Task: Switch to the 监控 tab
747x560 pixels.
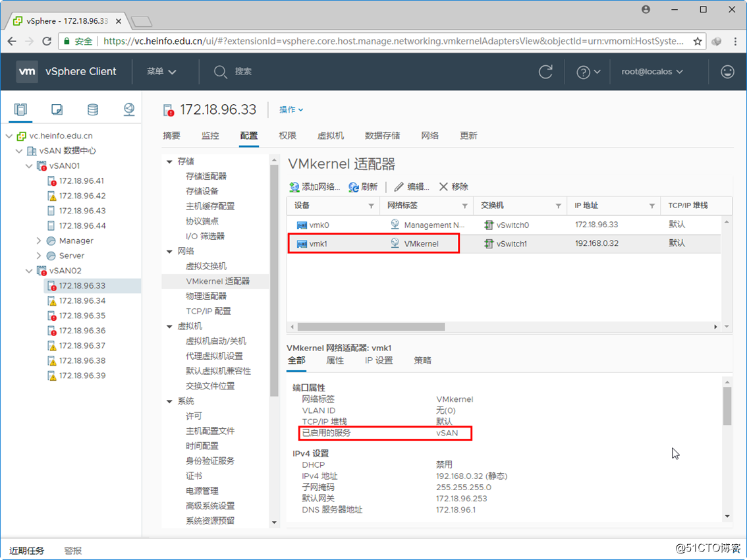Action: click(210, 136)
